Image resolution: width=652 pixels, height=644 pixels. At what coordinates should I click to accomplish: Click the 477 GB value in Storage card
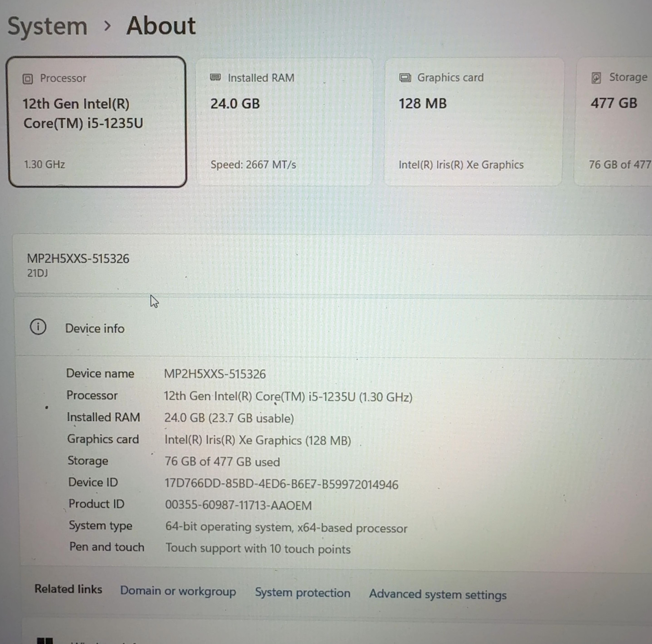click(614, 103)
